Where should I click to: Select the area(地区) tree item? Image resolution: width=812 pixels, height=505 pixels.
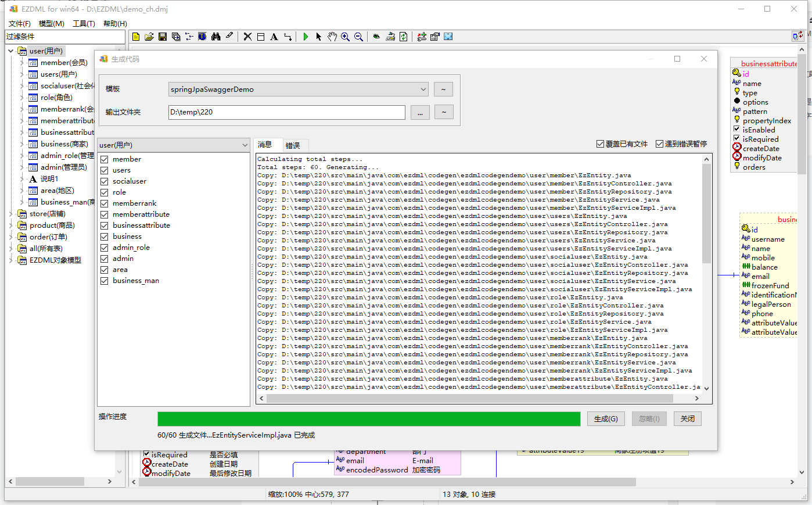[x=57, y=191]
